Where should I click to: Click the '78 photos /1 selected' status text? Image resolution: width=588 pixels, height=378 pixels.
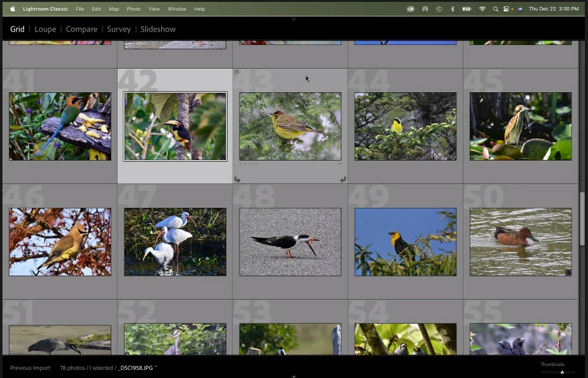coord(86,368)
